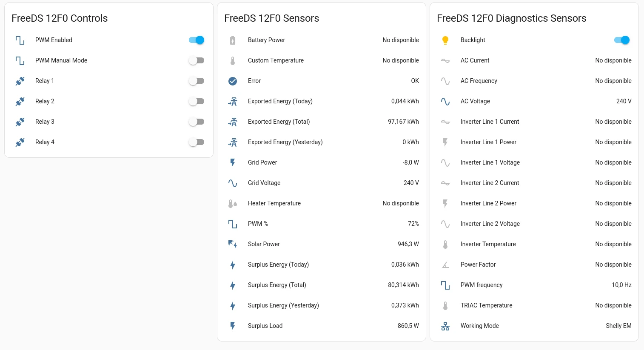Screen dimensions: 644x350
Task: Click the Custom Temperature thermometer icon
Action: [x=233, y=60]
